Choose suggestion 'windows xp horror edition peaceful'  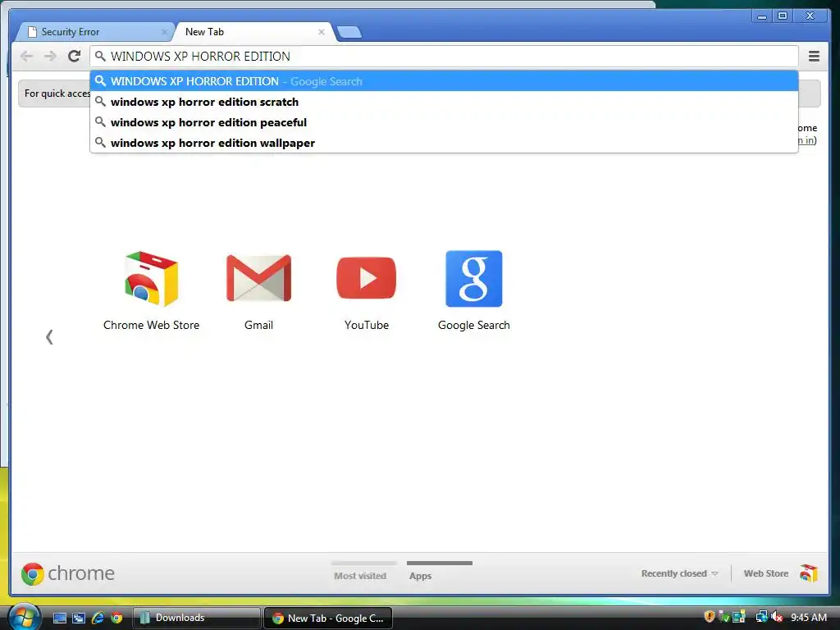444,122
